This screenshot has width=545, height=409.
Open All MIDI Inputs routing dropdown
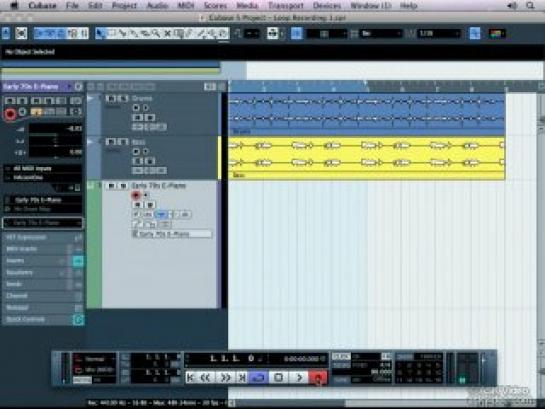click(x=43, y=169)
